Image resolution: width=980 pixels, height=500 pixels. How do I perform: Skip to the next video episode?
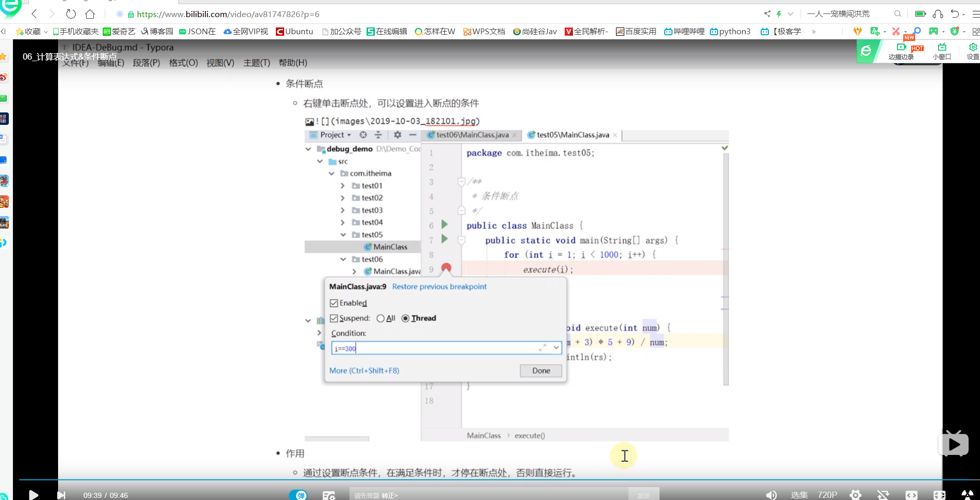tap(61, 495)
